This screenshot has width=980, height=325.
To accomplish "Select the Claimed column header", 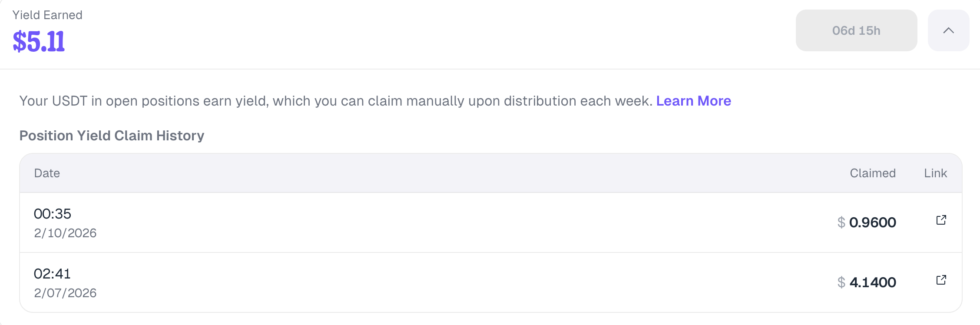I will 872,173.
